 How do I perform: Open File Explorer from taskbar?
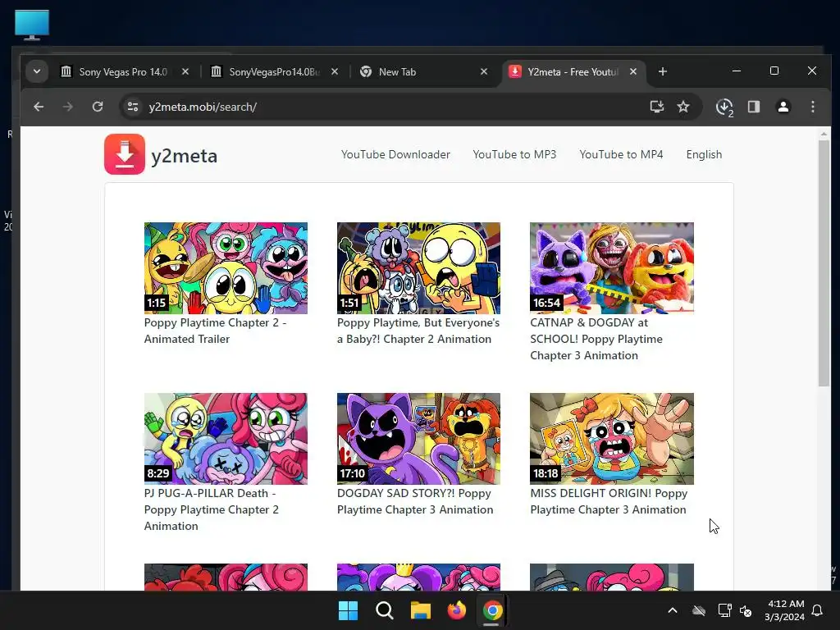tap(421, 610)
